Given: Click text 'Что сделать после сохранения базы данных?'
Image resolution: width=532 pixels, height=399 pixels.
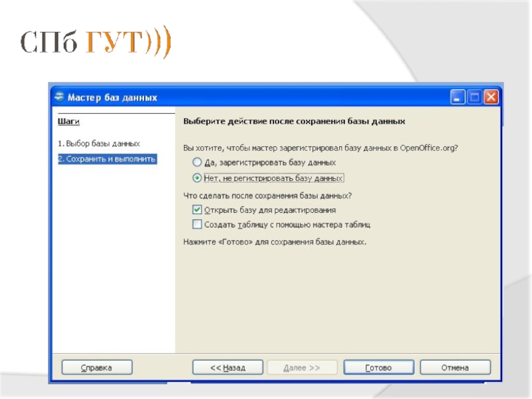Looking at the screenshot, I should [267, 196].
